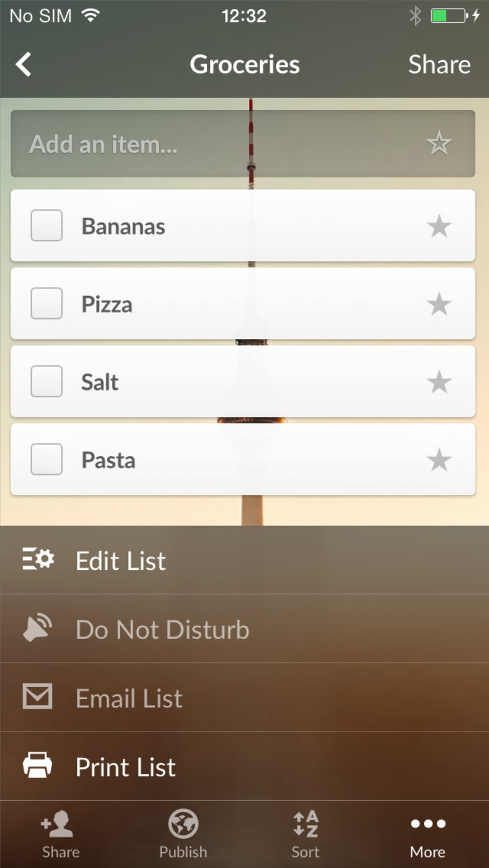Check off Bananas checkbox

point(47,225)
